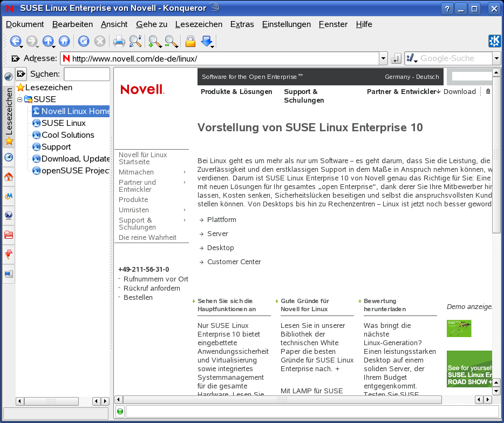Go back with the Back arrow icon
This screenshot has height=423, width=504.
[x=15, y=41]
